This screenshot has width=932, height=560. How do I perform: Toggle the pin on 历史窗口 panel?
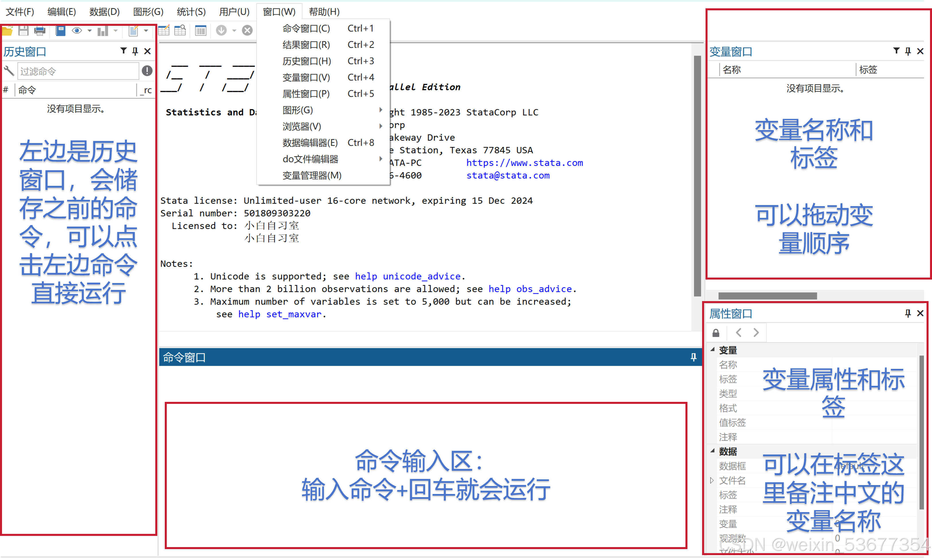tap(135, 51)
